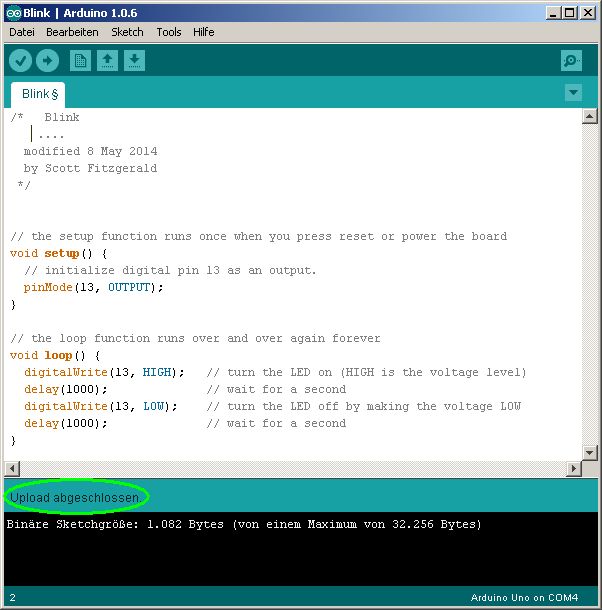Open the Serial Monitor magnifier icon

click(x=571, y=60)
